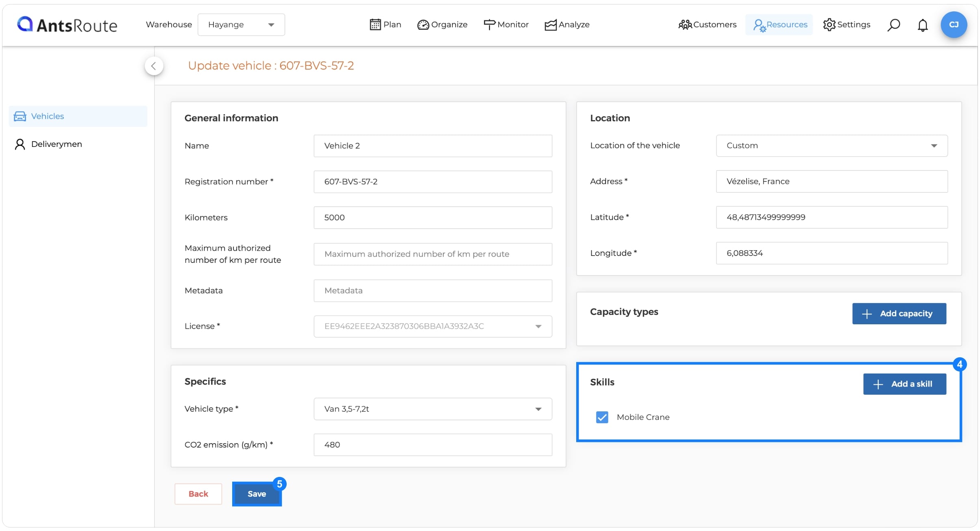Collapse the sidebar with the chevron button
980x531 pixels.
(x=154, y=66)
